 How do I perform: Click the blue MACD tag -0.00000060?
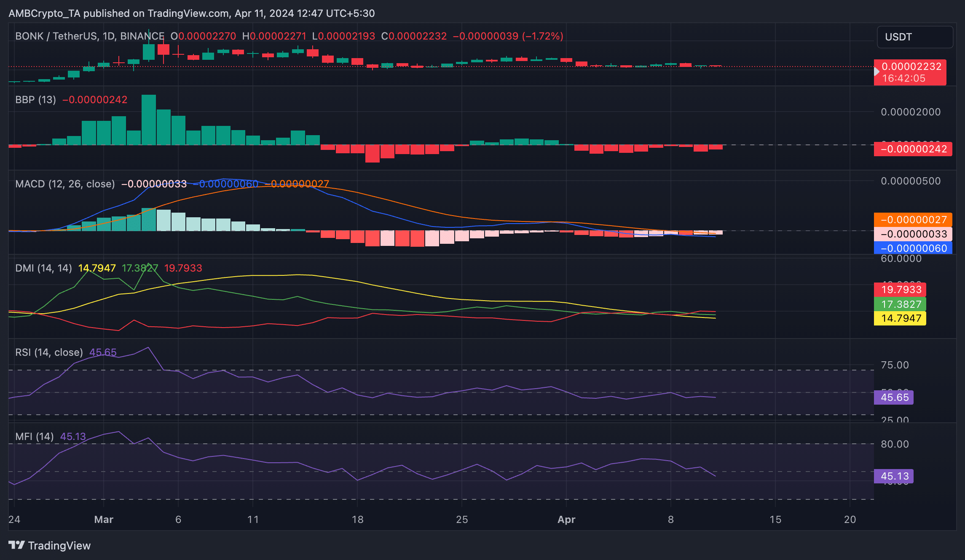(x=913, y=248)
